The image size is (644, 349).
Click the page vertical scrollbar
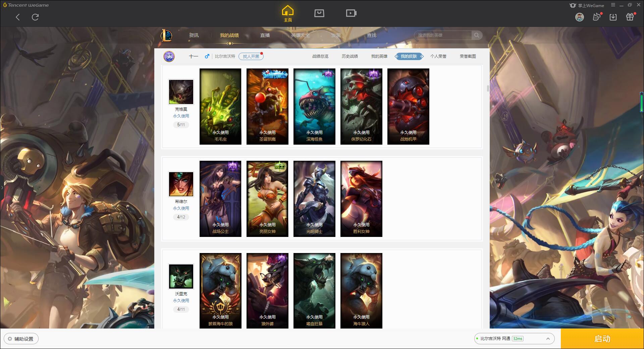[488, 89]
